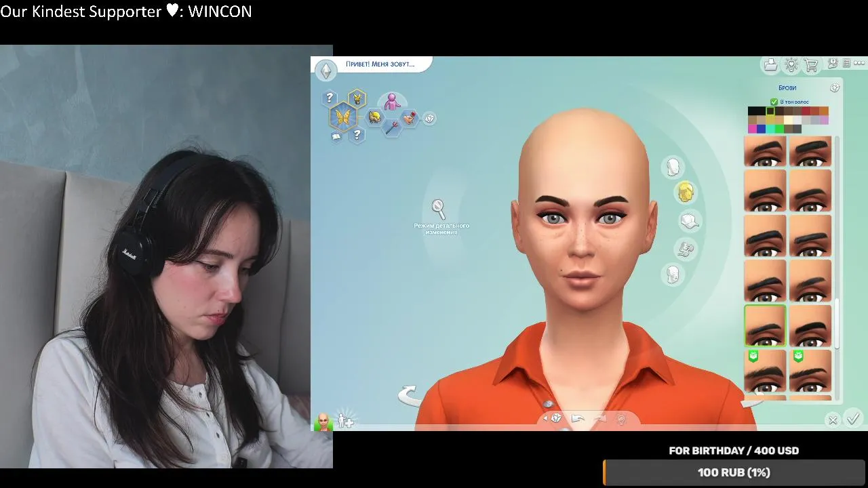Screen dimensions: 868x488
Task: Open the cap (hats) category icon
Action: (690, 221)
